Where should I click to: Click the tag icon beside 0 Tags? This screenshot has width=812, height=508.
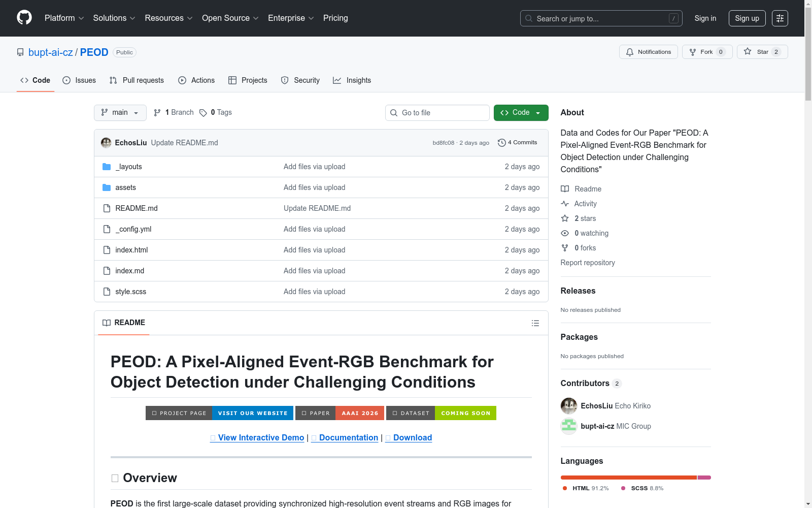(x=203, y=113)
